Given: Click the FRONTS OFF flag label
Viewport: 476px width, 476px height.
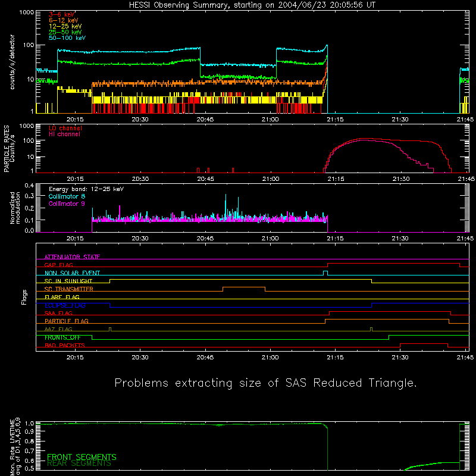Looking at the screenshot, I should click(62, 337).
